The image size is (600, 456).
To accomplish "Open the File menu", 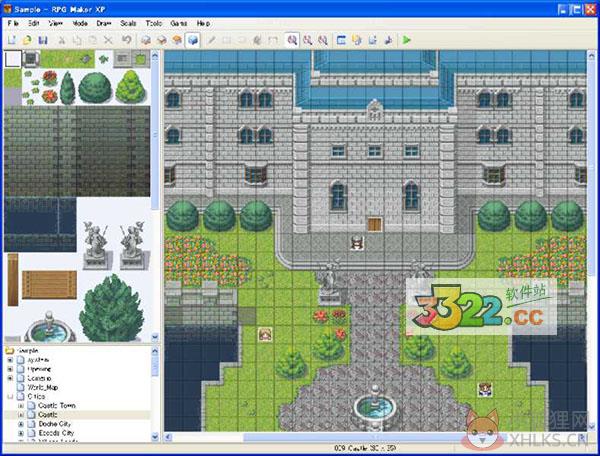I will pos(13,23).
